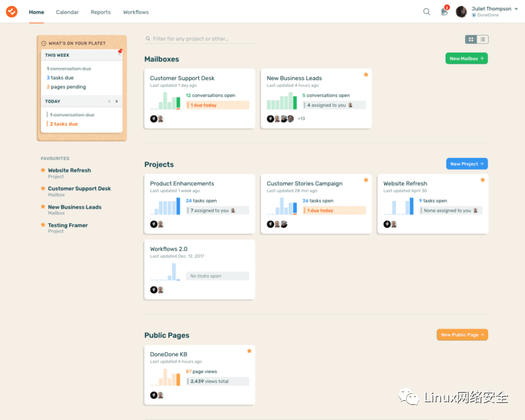
Task: Click '1 due today' on Customer Support Desk
Action: click(x=217, y=105)
